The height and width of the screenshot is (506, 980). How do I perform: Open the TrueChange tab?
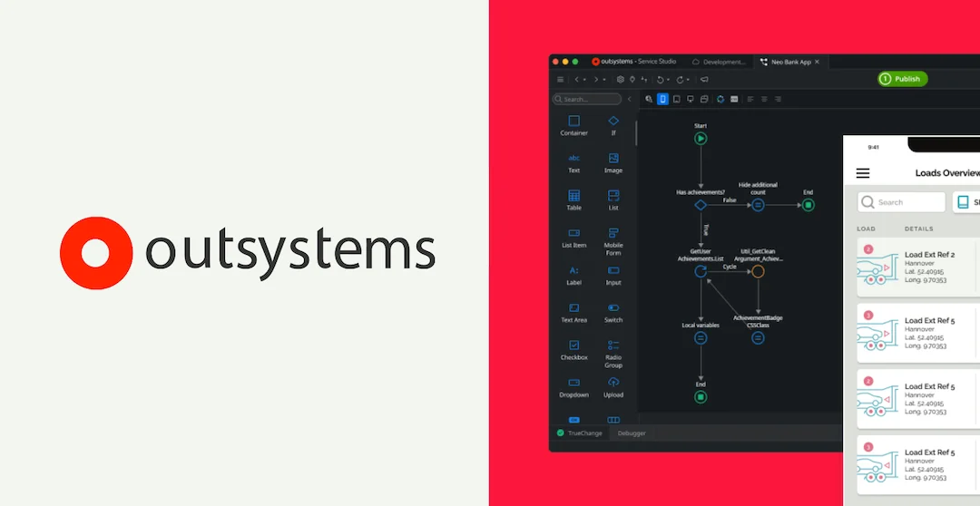click(x=579, y=433)
